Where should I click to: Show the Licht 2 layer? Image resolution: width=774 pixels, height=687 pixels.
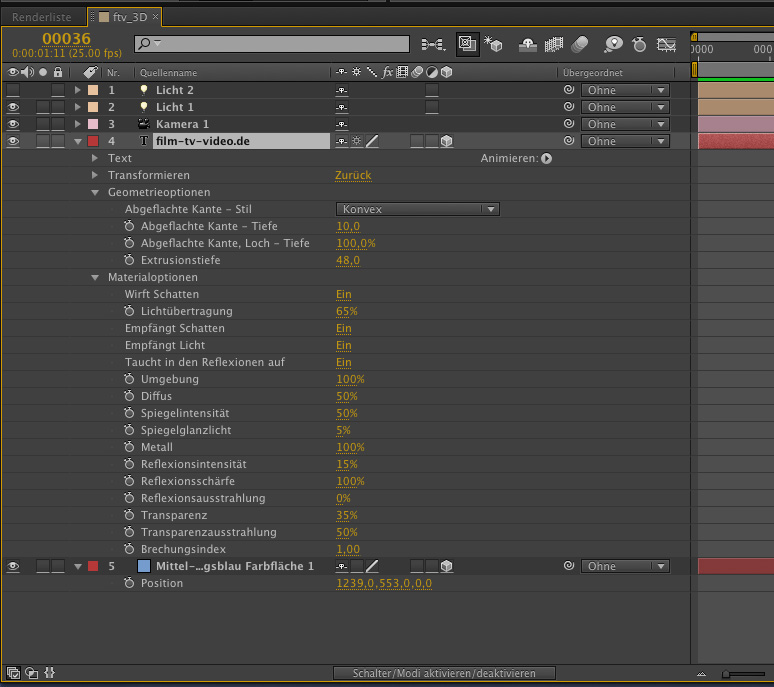point(13,90)
